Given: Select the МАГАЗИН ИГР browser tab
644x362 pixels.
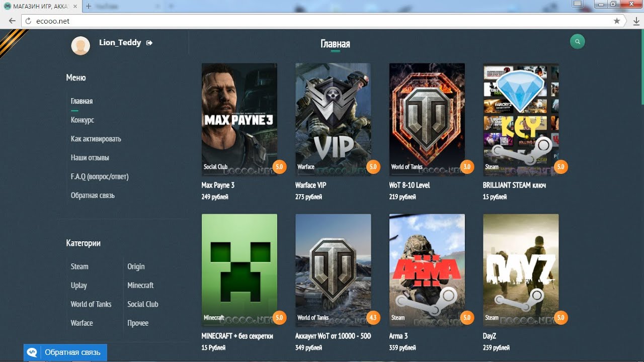Looking at the screenshot, I should [42, 6].
